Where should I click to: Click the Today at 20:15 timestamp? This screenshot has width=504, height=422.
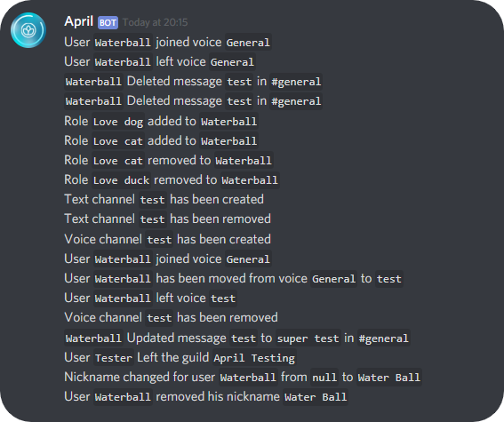tap(155, 22)
